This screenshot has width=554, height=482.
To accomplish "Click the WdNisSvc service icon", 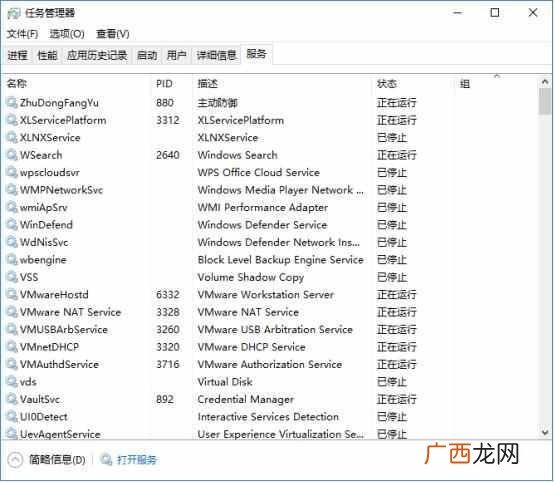I will coord(12,242).
